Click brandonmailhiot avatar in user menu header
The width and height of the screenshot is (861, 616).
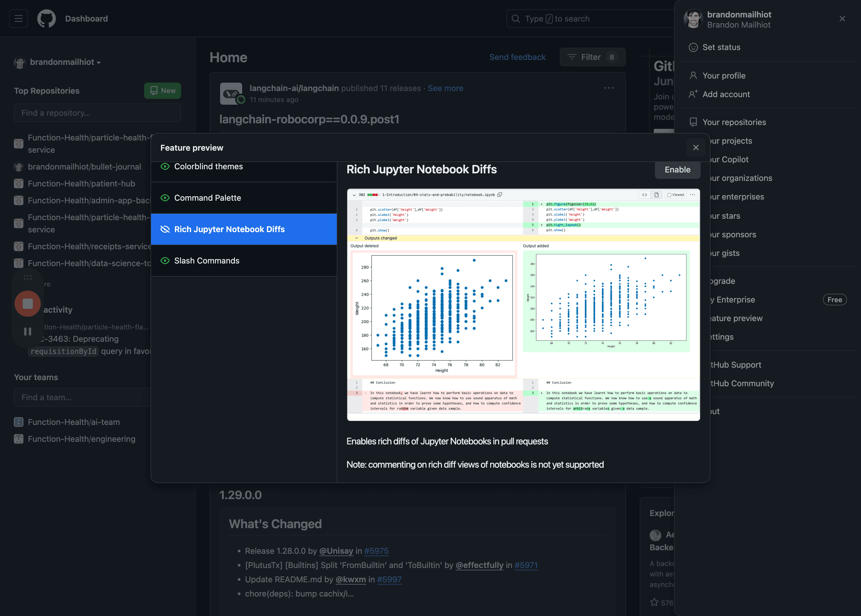click(693, 19)
